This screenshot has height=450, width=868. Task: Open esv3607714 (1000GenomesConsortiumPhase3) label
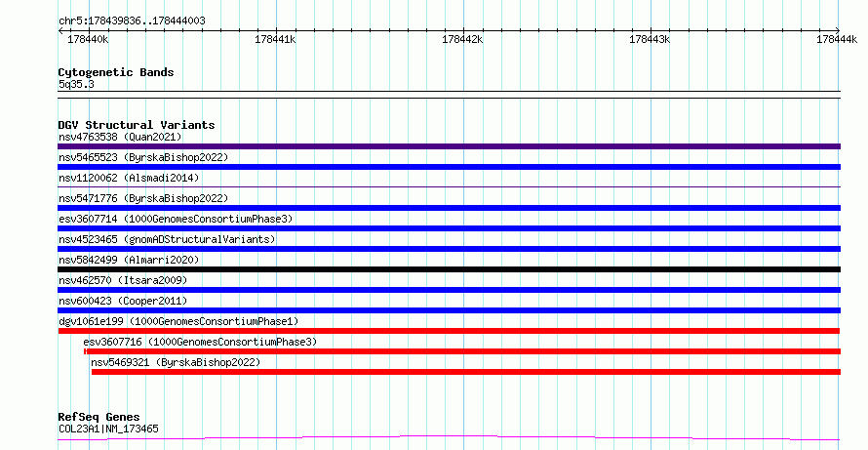[x=176, y=219]
